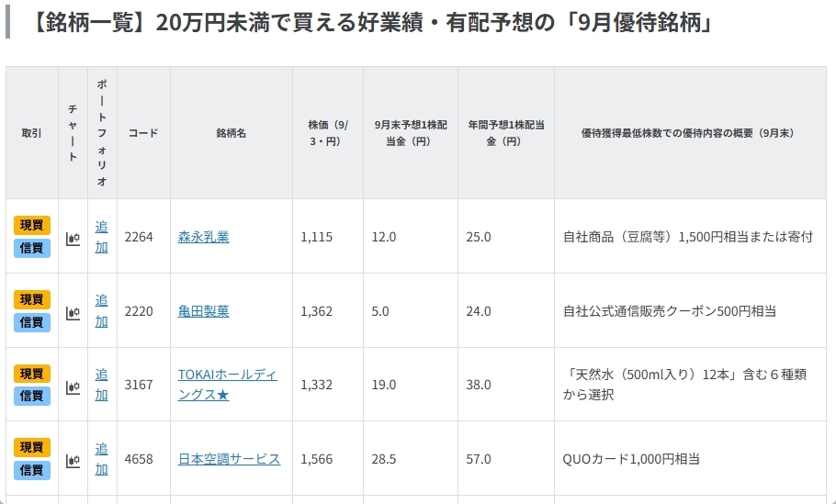Viewport: 836px width, 504px height.
Task: Select September dividend value 28.5
Action: coord(384,459)
